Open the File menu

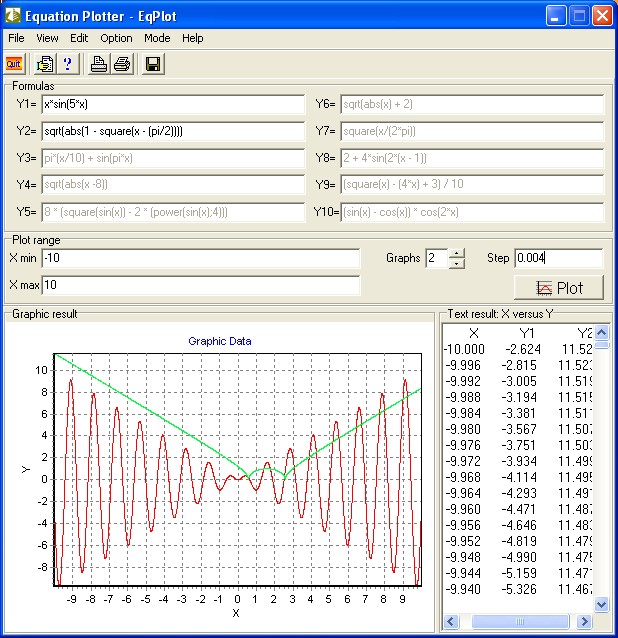(16, 38)
